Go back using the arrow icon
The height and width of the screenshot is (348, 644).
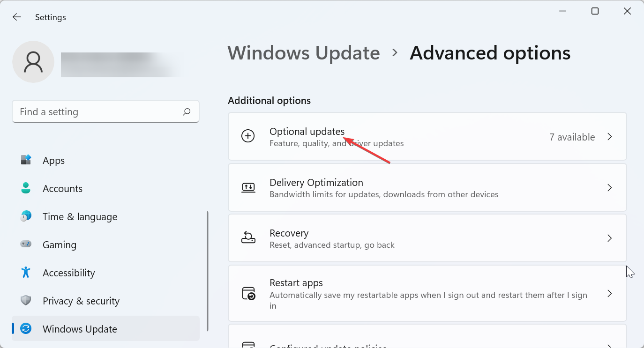pyautogui.click(x=17, y=17)
